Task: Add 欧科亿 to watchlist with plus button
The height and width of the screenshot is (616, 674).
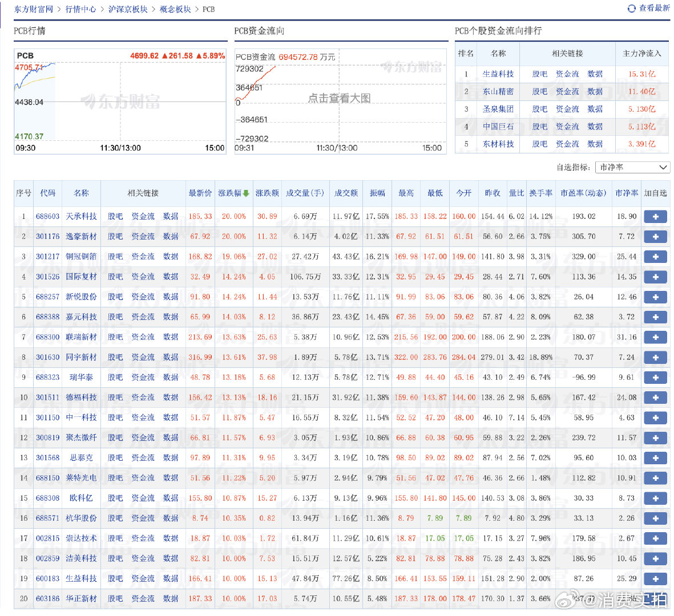Action: pyautogui.click(x=655, y=499)
